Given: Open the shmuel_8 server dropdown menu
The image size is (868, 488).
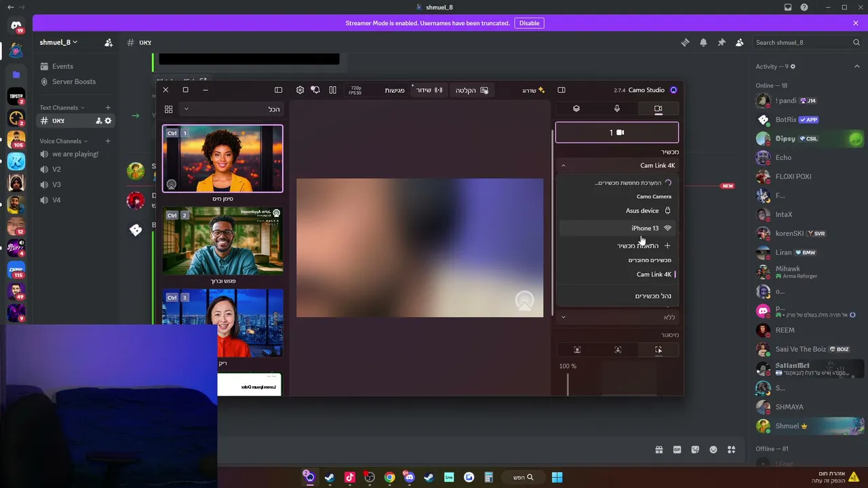Looking at the screenshot, I should coord(58,42).
